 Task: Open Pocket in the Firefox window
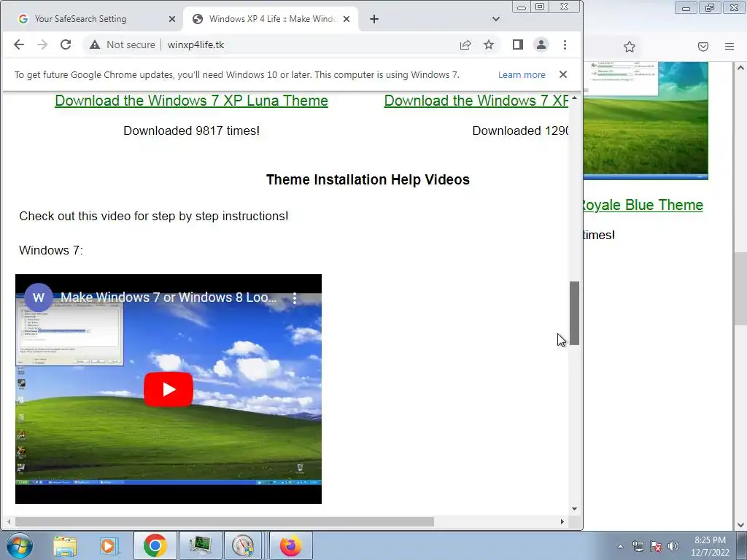[703, 47]
